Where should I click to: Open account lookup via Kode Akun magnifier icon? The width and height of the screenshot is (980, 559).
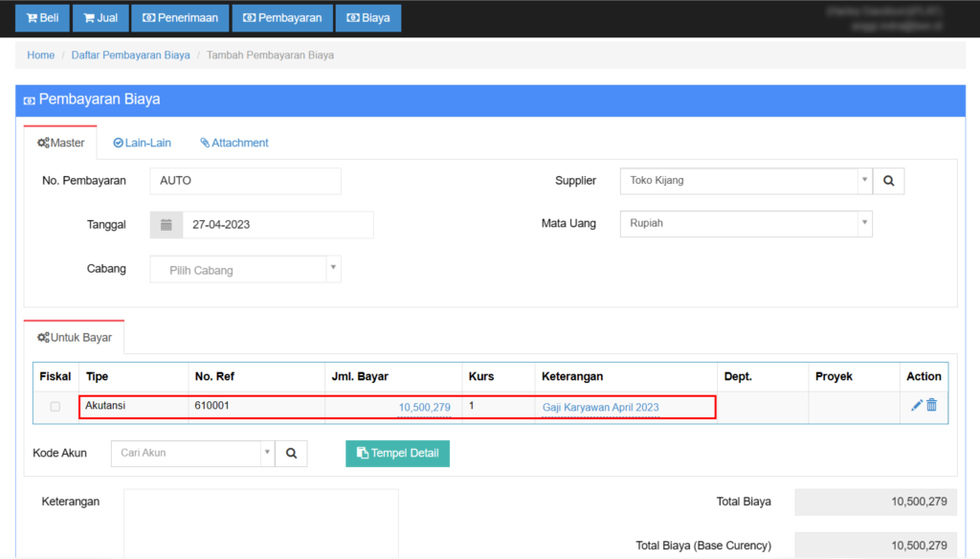click(x=291, y=453)
